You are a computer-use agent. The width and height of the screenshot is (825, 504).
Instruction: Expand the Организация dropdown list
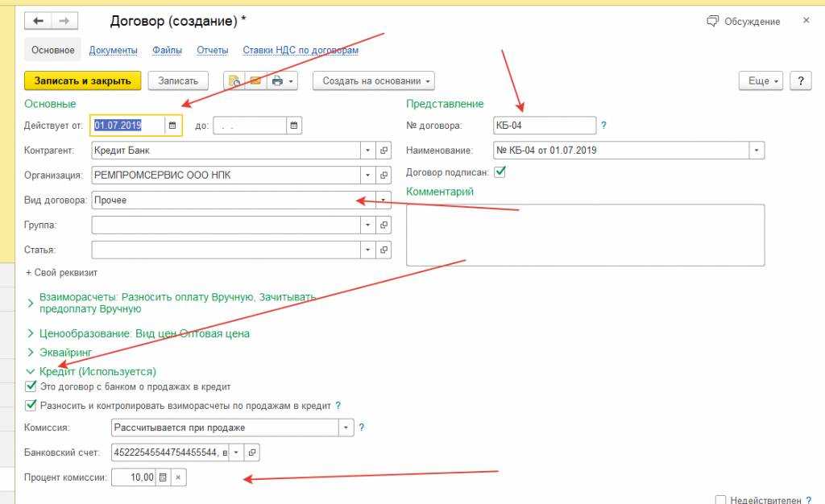coord(367,175)
